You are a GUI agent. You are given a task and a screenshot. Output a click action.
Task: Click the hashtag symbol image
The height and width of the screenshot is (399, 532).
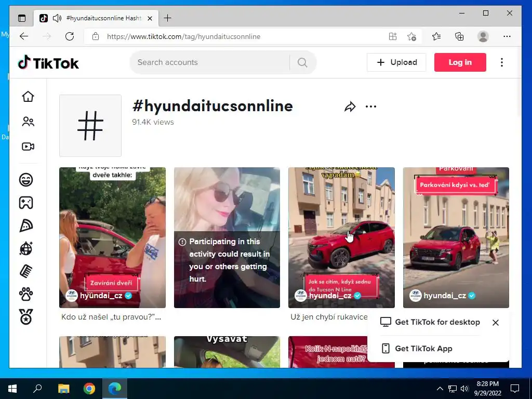[90, 126]
